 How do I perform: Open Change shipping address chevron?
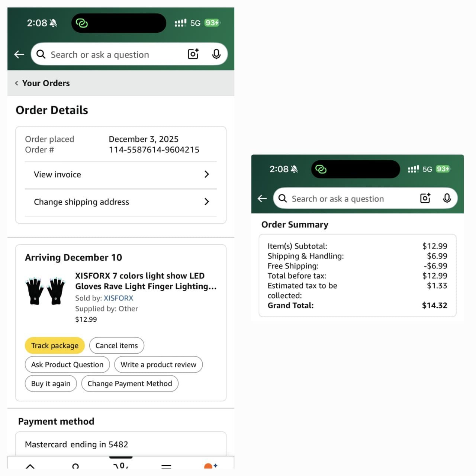(207, 202)
